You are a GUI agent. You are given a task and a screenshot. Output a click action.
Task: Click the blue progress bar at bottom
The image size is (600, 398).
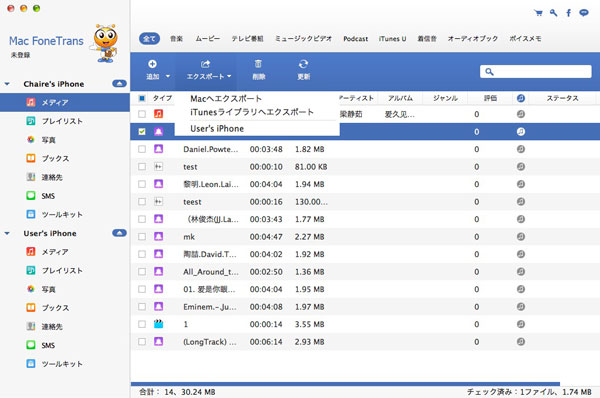pyautogui.click(x=345, y=383)
